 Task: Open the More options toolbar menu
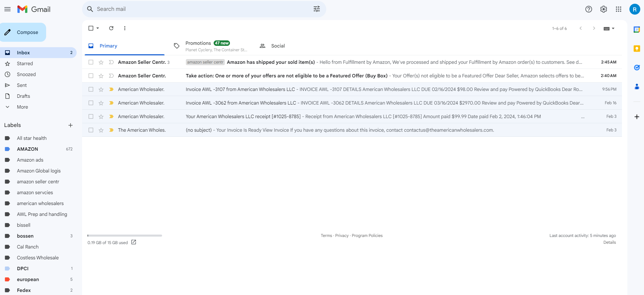(125, 28)
